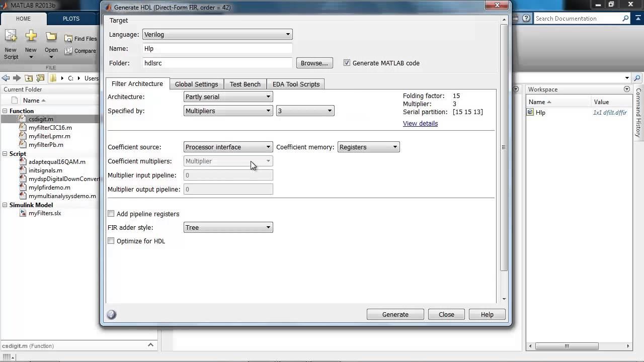The image size is (644, 362).
Task: Check the Optimize for HDL checkbox
Action: pos(111,241)
